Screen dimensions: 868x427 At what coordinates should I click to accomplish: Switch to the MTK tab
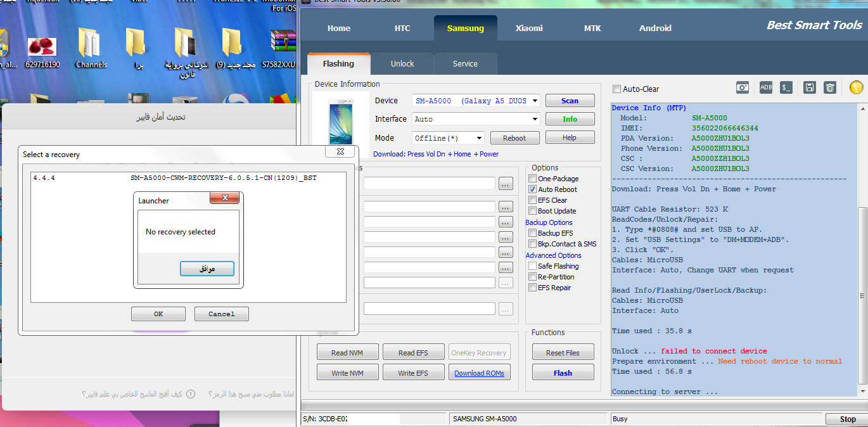pyautogui.click(x=592, y=28)
